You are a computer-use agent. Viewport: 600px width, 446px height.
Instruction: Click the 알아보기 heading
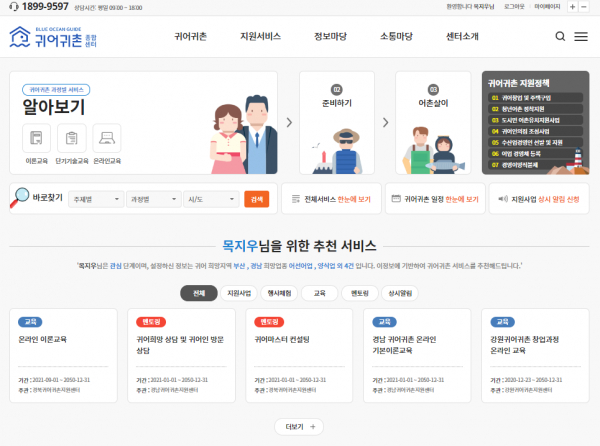54,107
